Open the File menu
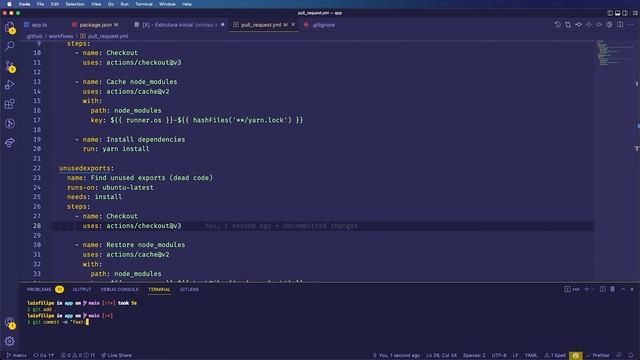This screenshot has height=360, width=640. [40, 4]
